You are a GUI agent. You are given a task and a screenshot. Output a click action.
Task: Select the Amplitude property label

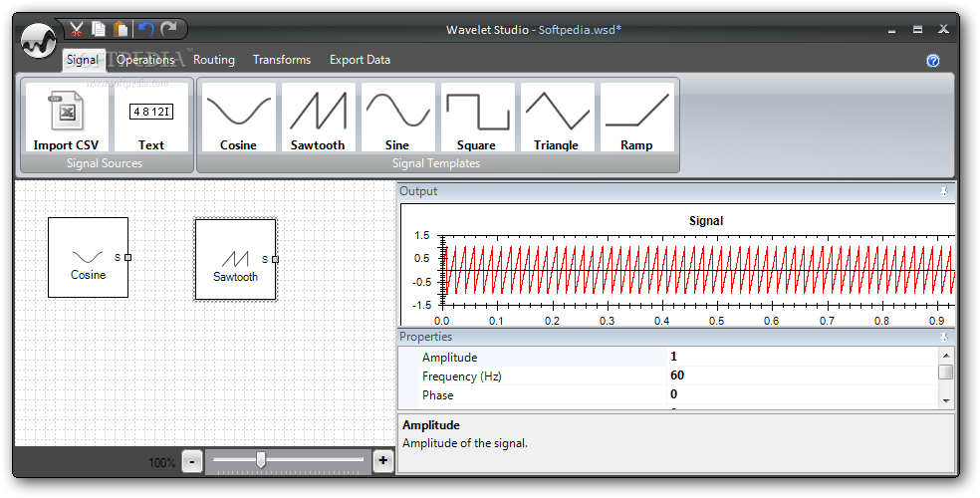tap(450, 358)
